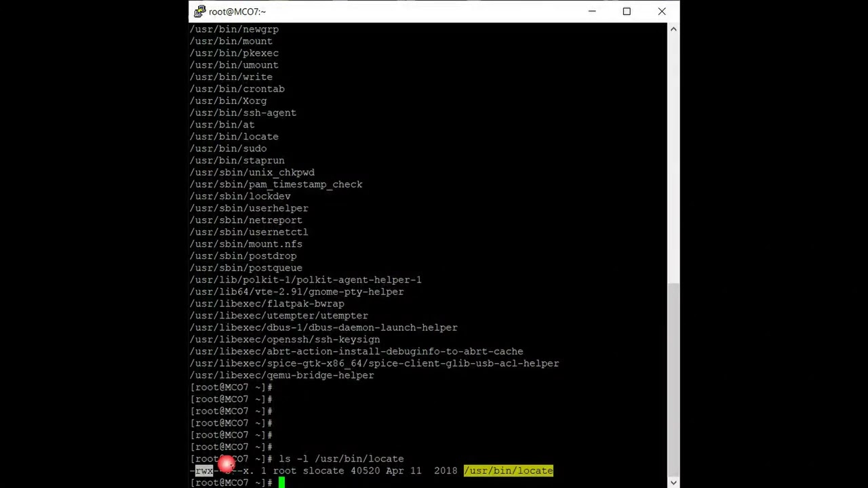Click the line /usr/libexec/flatpak-bwrap
Viewport: 868px width, 488px height.
(x=267, y=304)
